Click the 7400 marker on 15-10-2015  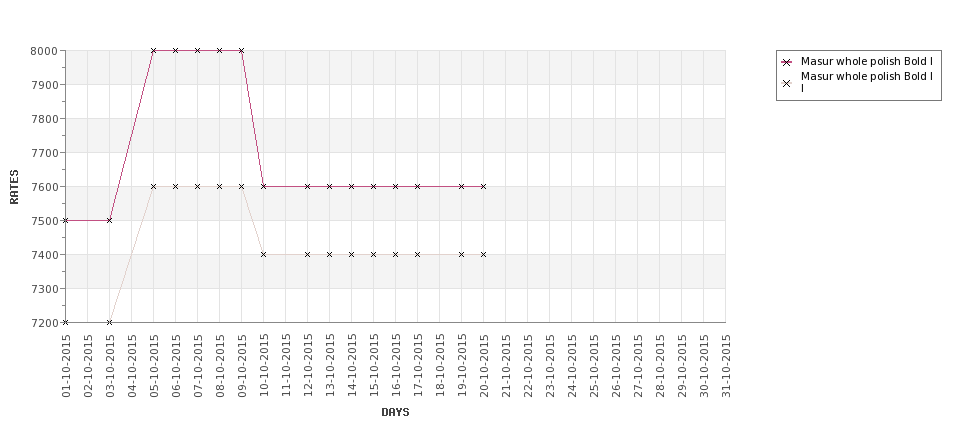point(373,254)
